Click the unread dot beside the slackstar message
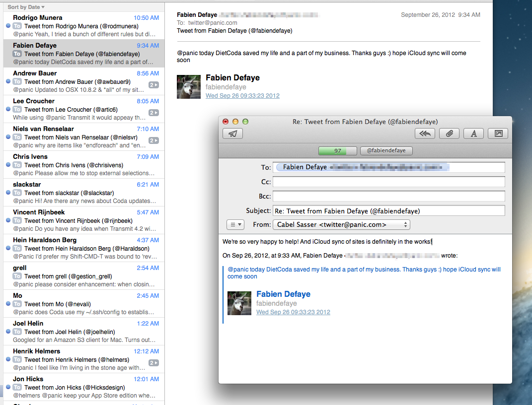 [x=8, y=192]
